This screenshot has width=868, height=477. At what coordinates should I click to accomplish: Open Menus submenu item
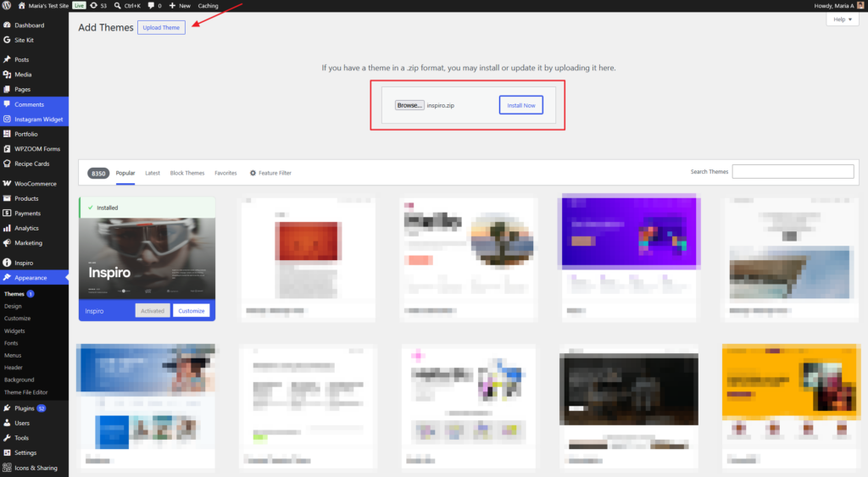[13, 355]
